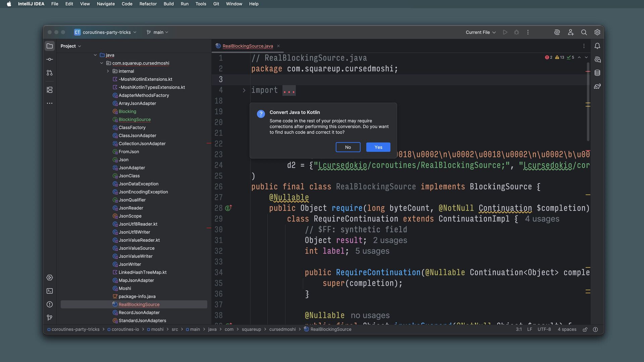644x362 pixels.
Task: Open Current File run configuration dropdown
Action: tap(481, 32)
